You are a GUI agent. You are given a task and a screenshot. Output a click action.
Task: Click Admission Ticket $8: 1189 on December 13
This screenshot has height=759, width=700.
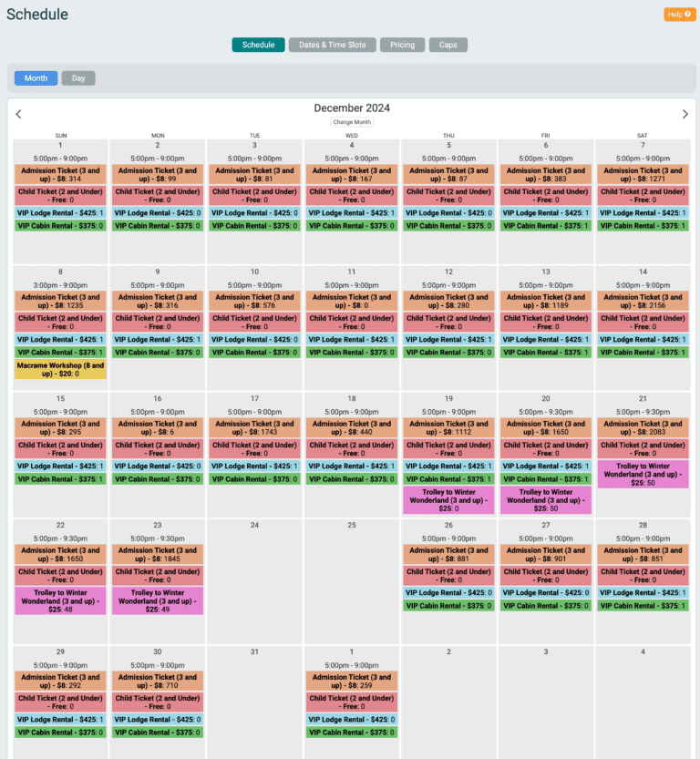pyautogui.click(x=546, y=301)
